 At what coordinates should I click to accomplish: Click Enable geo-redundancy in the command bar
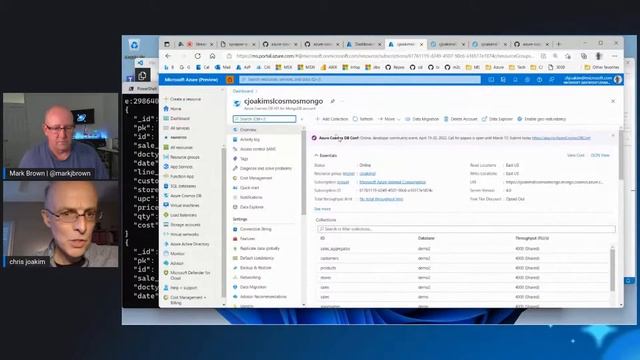(x=542, y=119)
